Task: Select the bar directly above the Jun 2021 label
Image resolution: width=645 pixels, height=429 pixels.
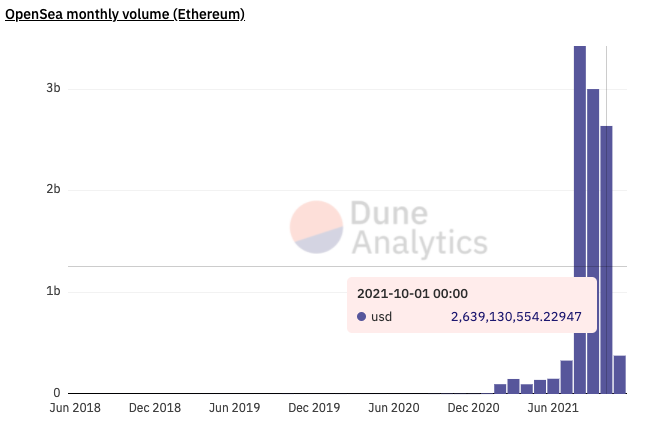Action: [x=553, y=386]
